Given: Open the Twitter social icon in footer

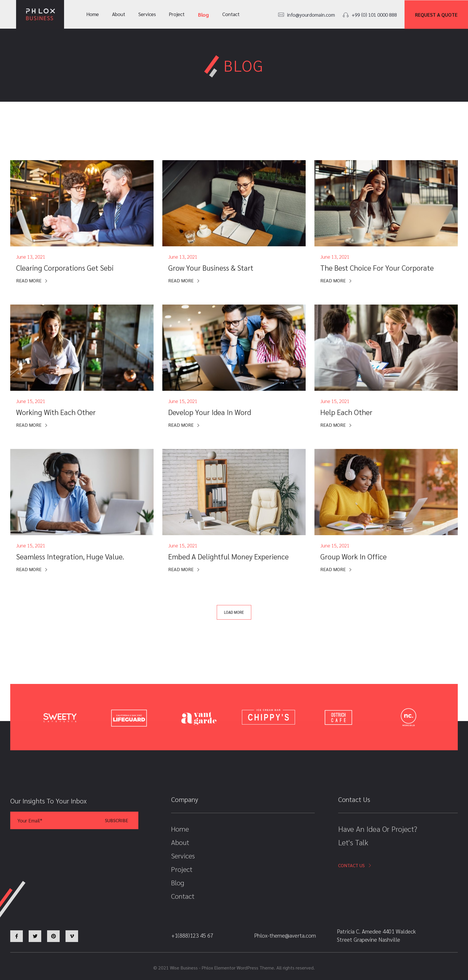Looking at the screenshot, I should click(x=35, y=936).
